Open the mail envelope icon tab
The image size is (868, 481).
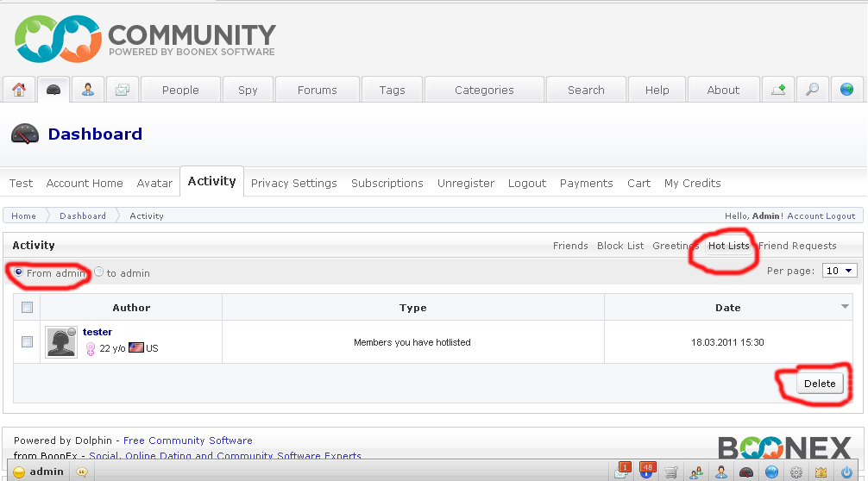tap(123, 90)
